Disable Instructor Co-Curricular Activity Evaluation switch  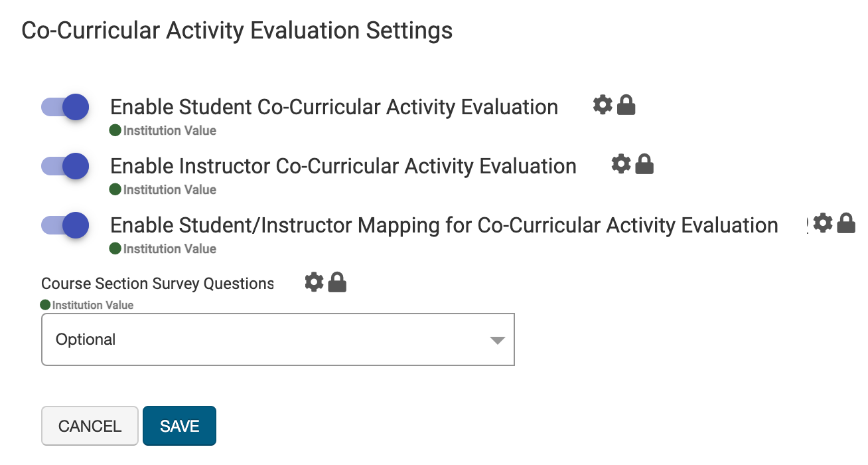pyautogui.click(x=66, y=166)
